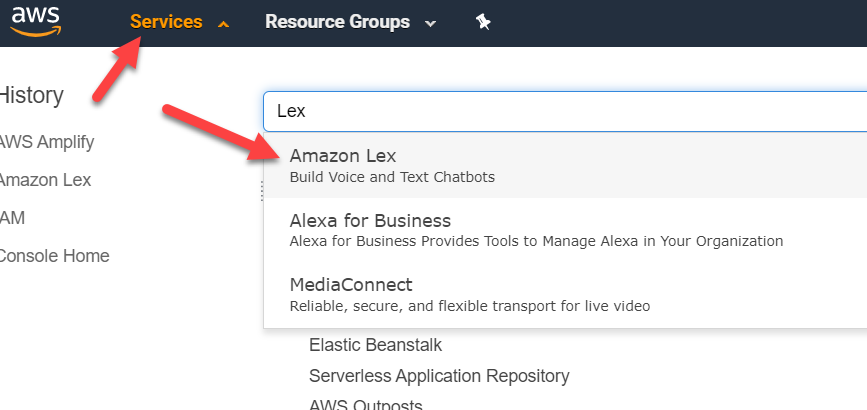Open AWS Outposts service
Viewport: 867px width, 410px height.
pyautogui.click(x=365, y=404)
